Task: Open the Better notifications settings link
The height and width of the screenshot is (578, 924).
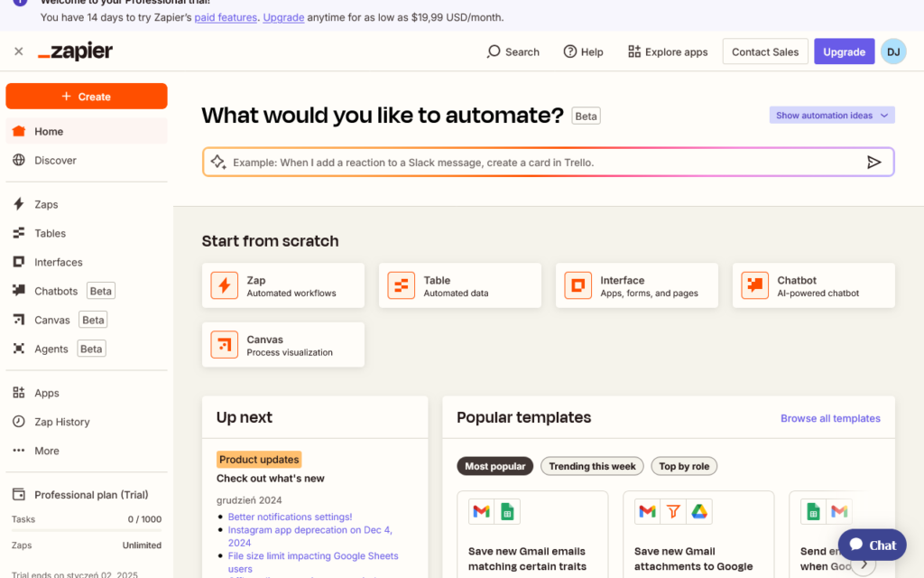Action: coord(290,517)
